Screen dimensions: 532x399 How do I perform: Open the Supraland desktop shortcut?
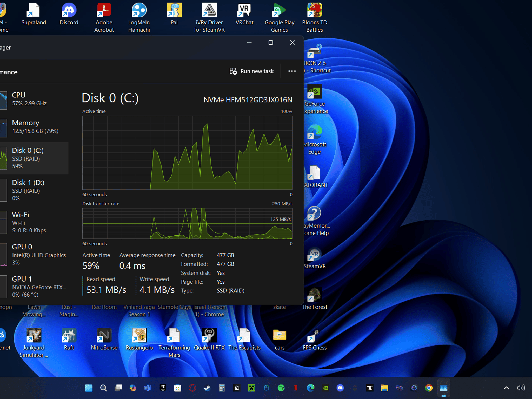pyautogui.click(x=34, y=14)
